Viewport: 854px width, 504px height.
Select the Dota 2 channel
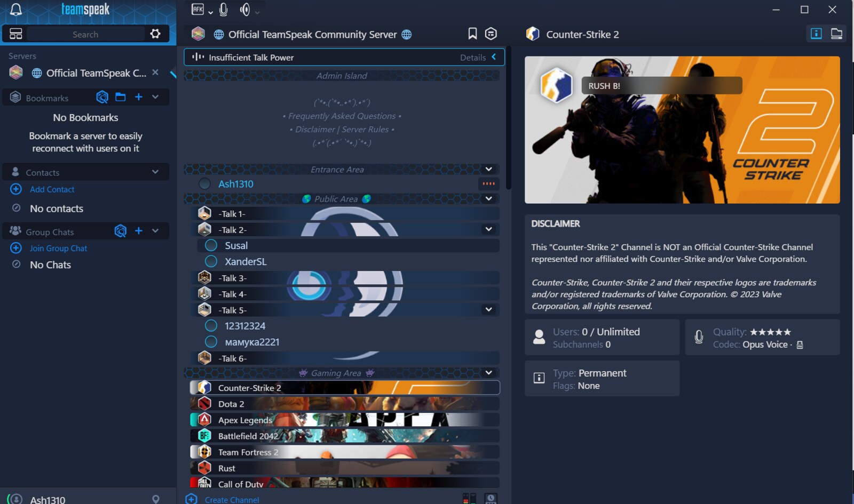(231, 404)
